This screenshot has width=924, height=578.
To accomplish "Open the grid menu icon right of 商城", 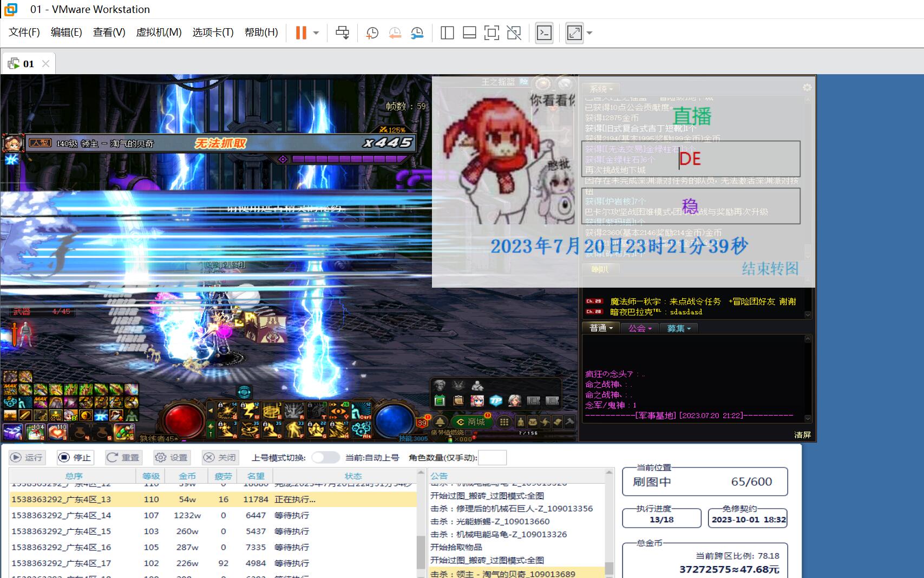I will click(504, 422).
